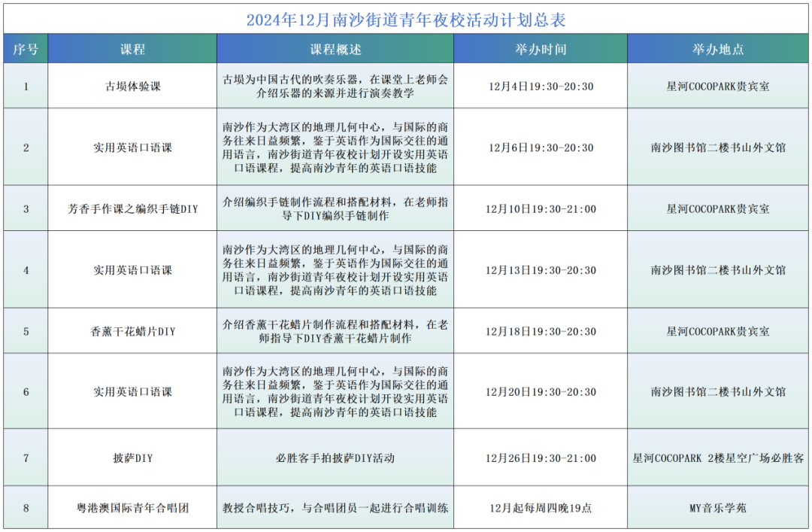
Task: Click the 古埙体验课 course cell
Action: click(132, 87)
